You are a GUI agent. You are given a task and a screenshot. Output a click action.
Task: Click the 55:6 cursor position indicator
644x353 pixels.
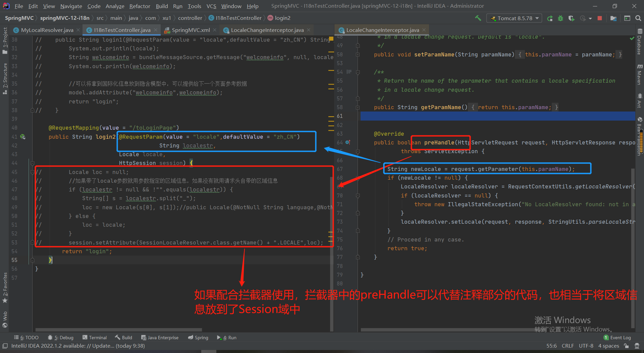click(551, 346)
